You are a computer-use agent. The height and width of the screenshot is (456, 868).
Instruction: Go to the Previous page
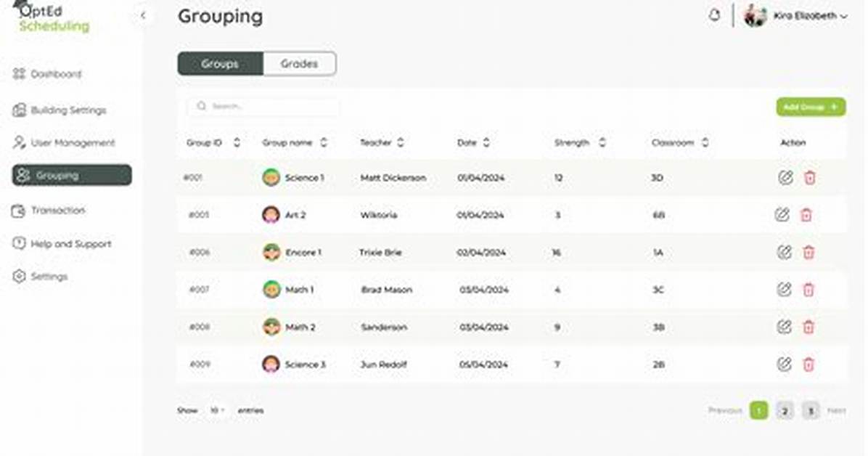tap(724, 410)
